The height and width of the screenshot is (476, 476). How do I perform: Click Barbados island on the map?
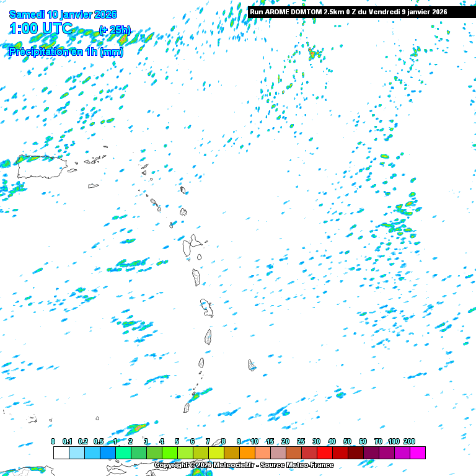(x=252, y=366)
